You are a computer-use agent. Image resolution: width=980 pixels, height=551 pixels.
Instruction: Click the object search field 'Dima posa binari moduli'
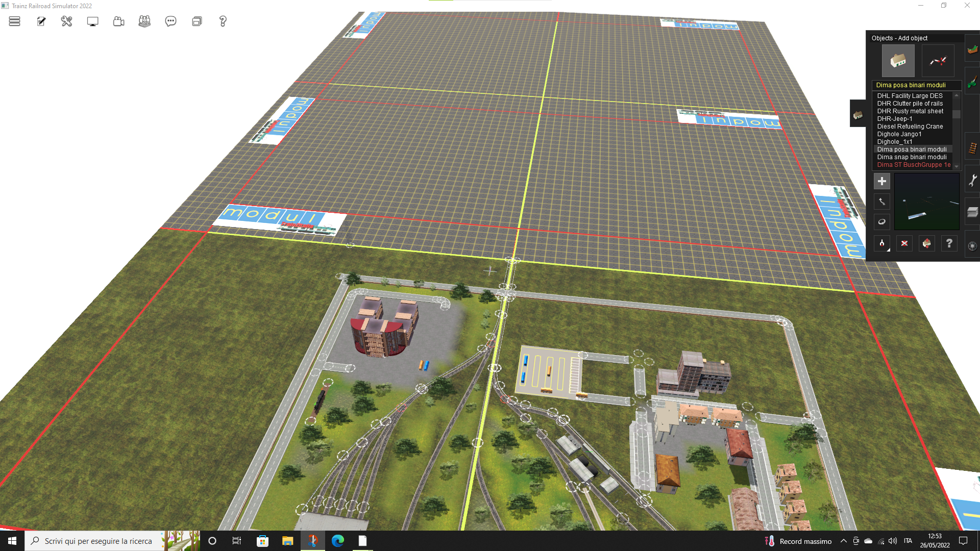point(917,85)
